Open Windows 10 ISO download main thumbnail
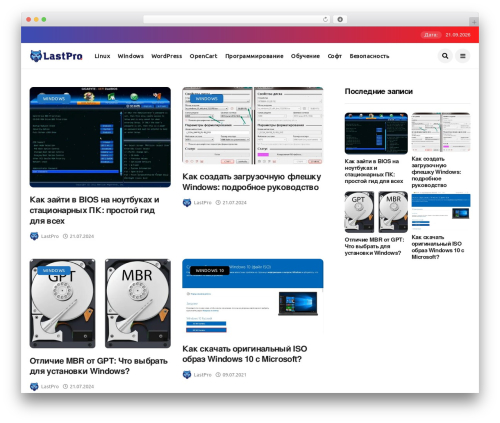The image size is (500, 423). pos(253,296)
